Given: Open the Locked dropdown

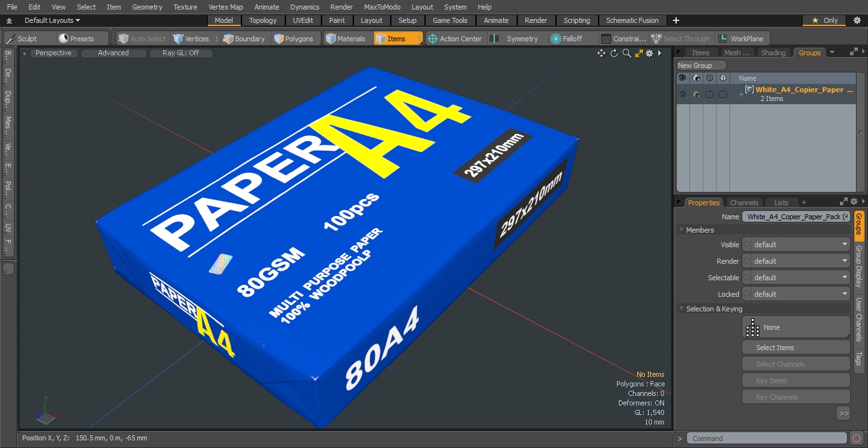Looking at the screenshot, I should 796,294.
